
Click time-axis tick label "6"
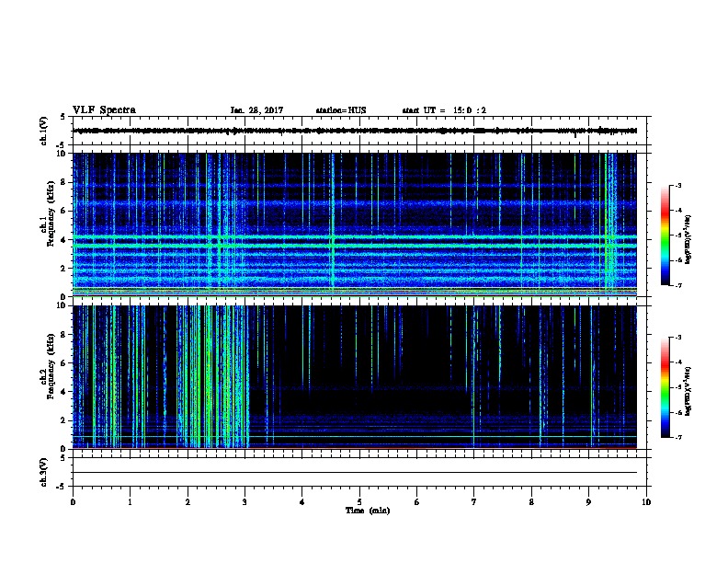417,501
